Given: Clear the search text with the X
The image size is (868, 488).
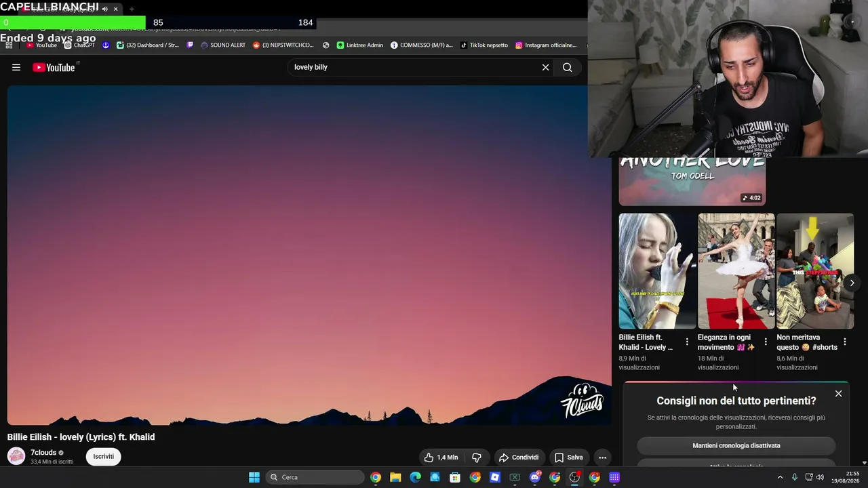Looking at the screenshot, I should point(545,67).
